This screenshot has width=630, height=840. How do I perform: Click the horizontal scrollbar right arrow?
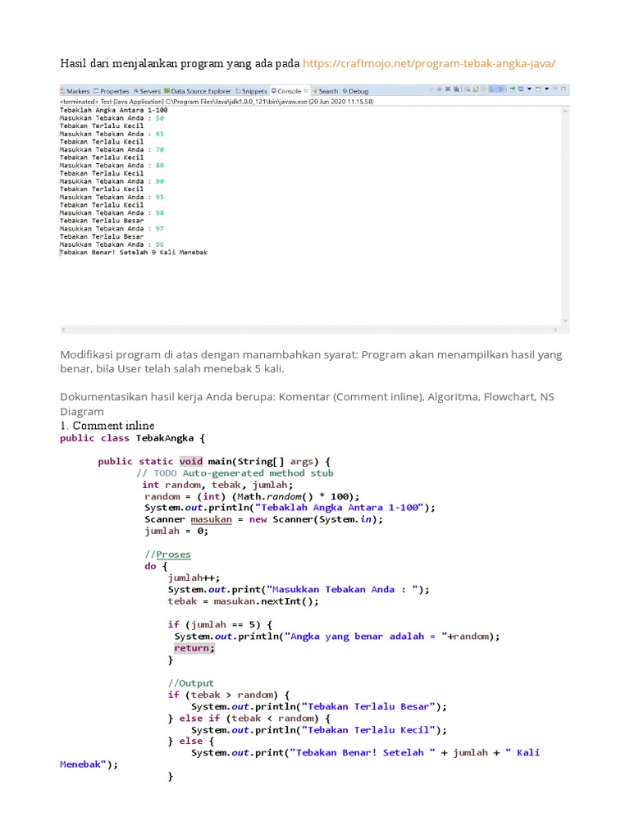[555, 330]
